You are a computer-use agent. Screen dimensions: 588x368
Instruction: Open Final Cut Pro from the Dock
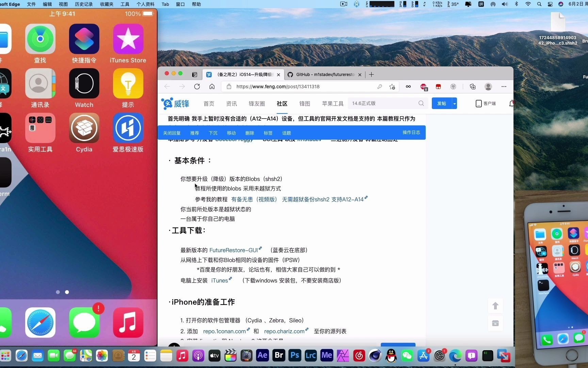(230, 356)
